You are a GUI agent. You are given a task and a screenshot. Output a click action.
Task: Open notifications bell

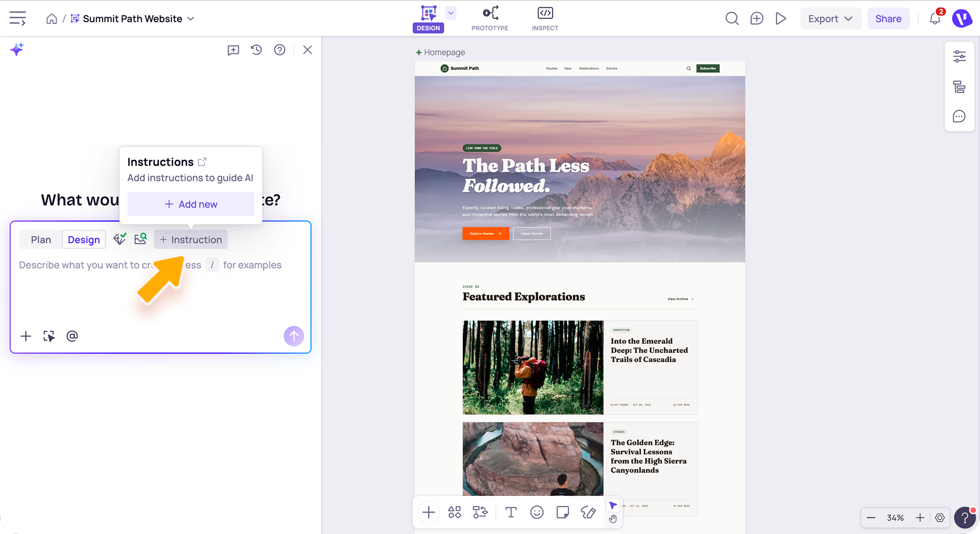click(x=935, y=19)
